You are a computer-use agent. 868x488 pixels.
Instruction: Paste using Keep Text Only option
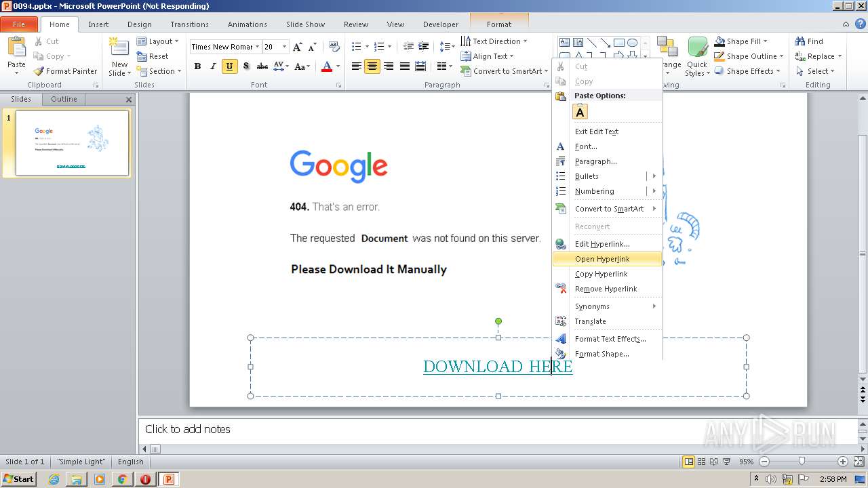(x=580, y=112)
